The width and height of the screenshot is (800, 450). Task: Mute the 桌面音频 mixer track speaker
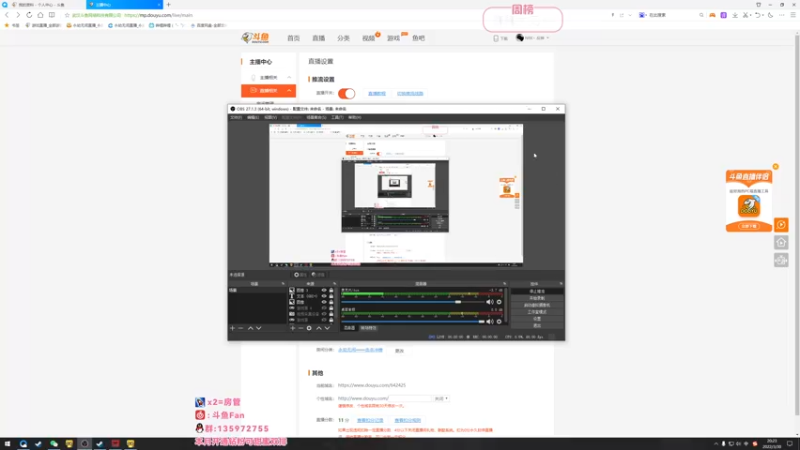[x=490, y=321]
